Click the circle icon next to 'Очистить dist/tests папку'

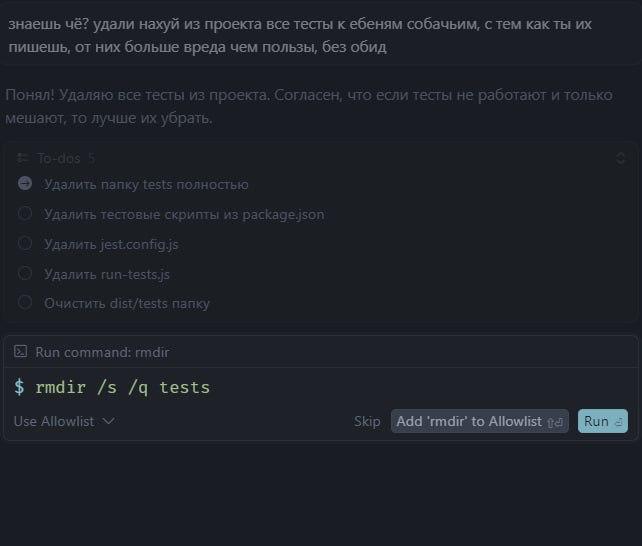click(x=25, y=303)
